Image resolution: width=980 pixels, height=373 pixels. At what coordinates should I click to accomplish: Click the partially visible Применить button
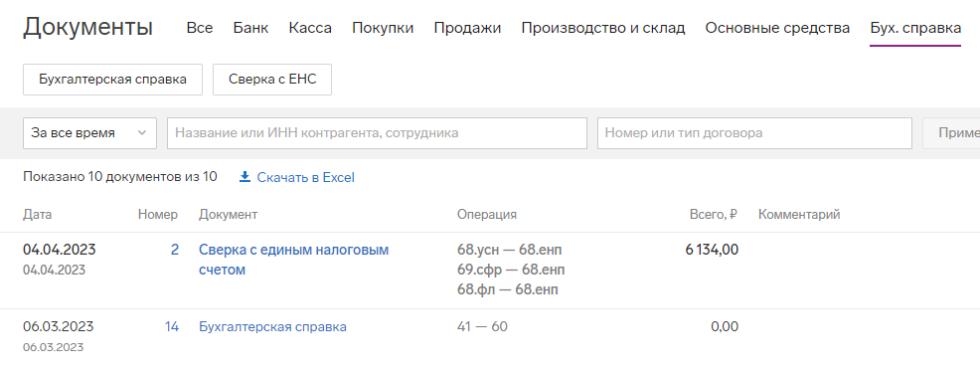click(x=951, y=133)
